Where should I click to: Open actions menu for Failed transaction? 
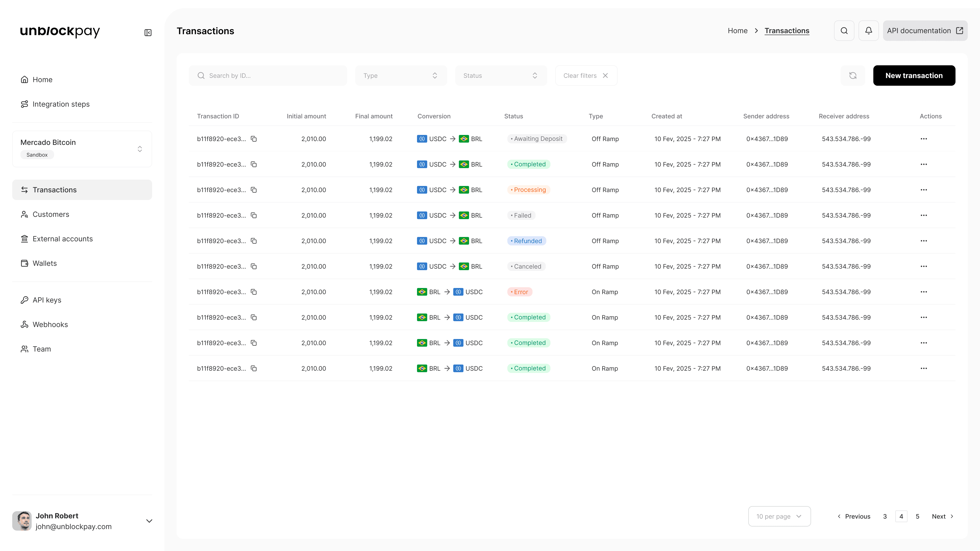click(x=924, y=215)
